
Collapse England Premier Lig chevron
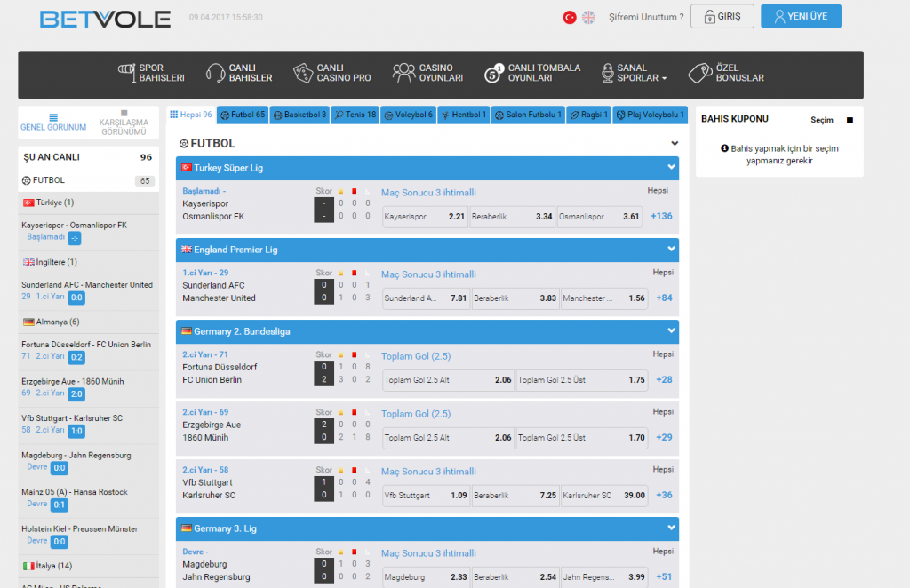coord(672,250)
